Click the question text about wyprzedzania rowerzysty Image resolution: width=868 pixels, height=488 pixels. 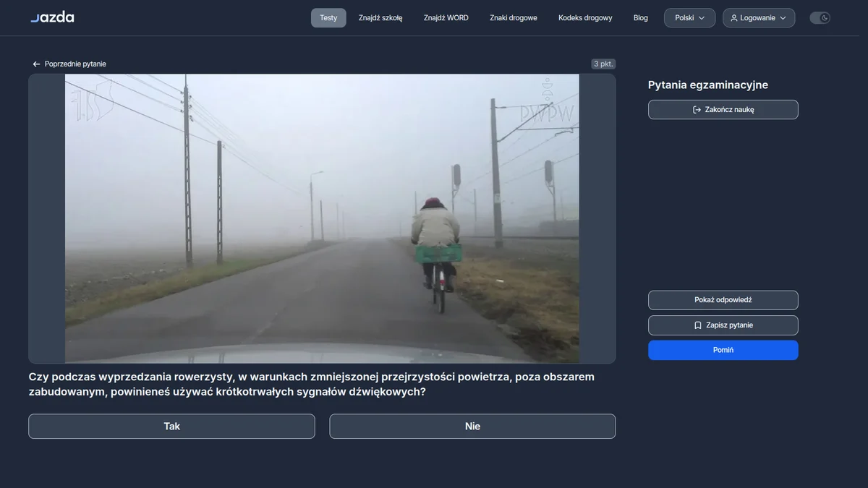point(312,385)
